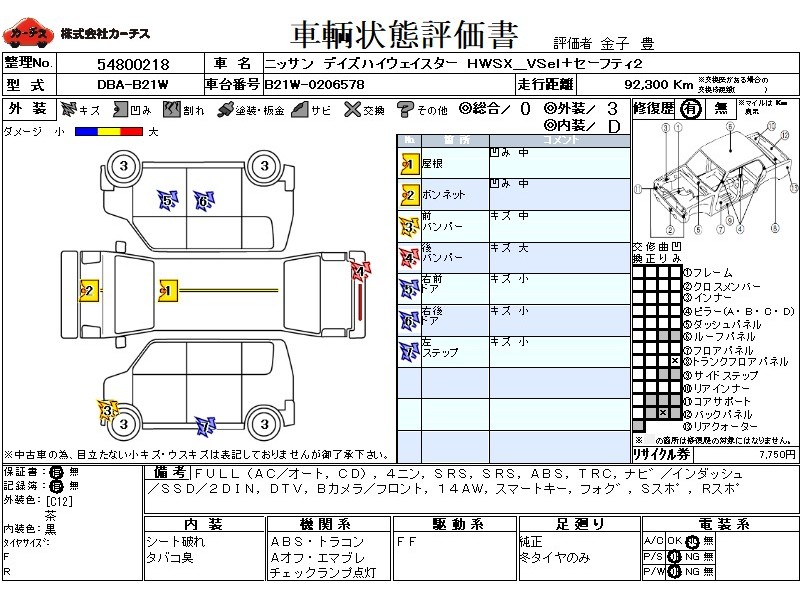Viewport: 800px width, 600px height.
Task: Select the 交換 replacement X legend icon
Action: click(x=352, y=109)
